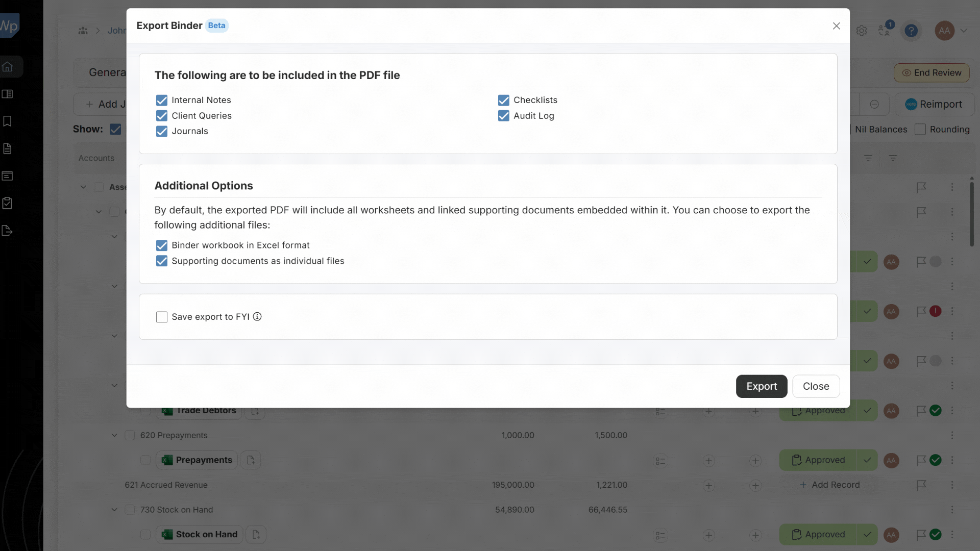Enable the Save export to FYI checkbox
The height and width of the screenshot is (551, 980).
162,317
